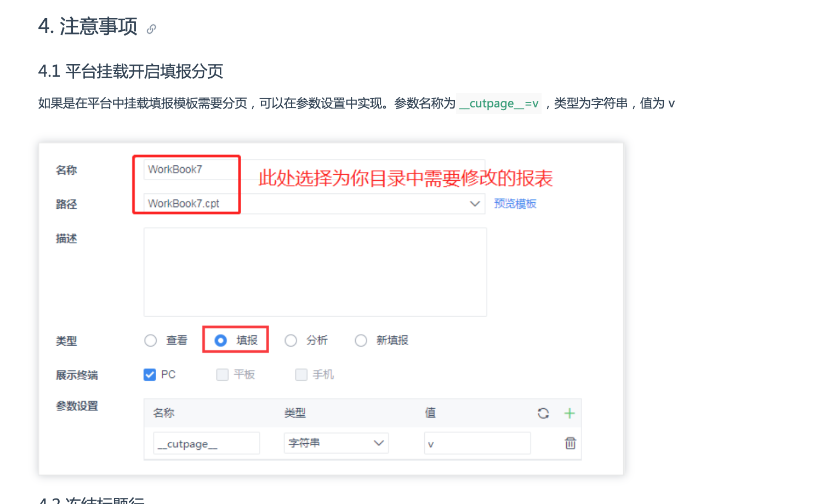Click the 4.1 平台挂载开启填报分页 heading
The width and height of the screenshot is (820, 504).
[x=130, y=71]
